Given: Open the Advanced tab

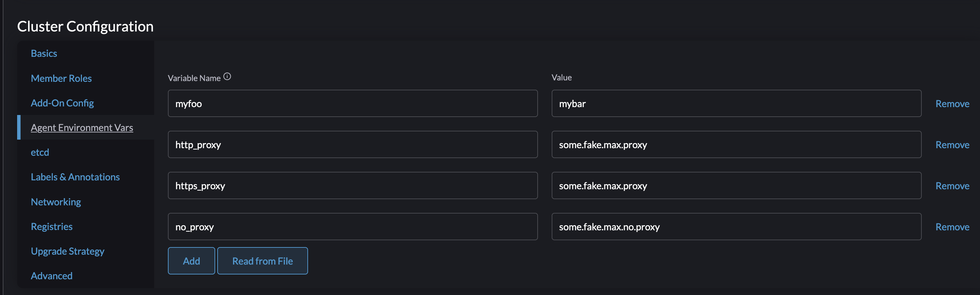Looking at the screenshot, I should click(52, 276).
